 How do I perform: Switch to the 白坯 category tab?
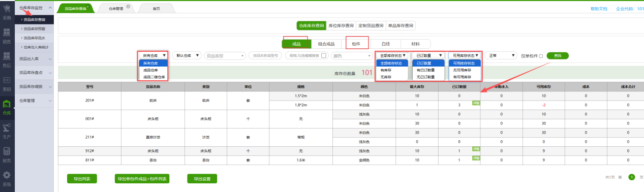(x=386, y=44)
